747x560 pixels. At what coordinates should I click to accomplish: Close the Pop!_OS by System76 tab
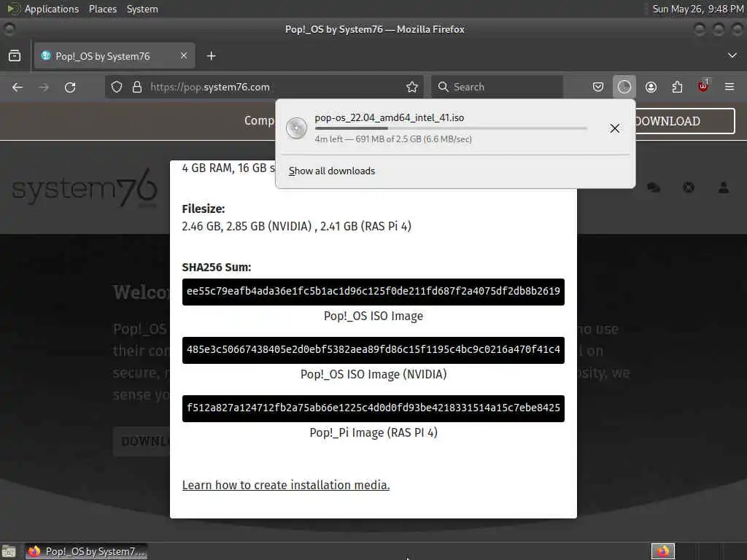184,55
